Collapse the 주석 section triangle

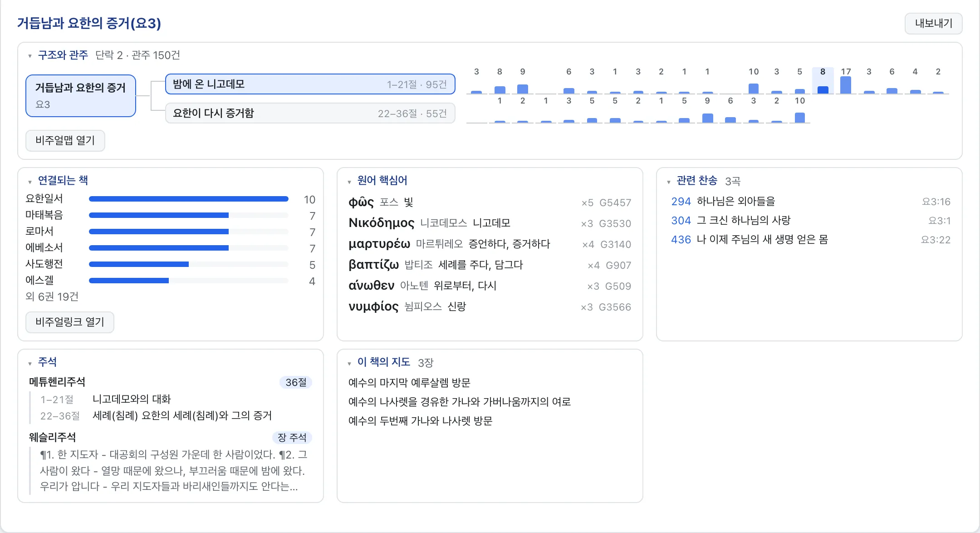30,364
